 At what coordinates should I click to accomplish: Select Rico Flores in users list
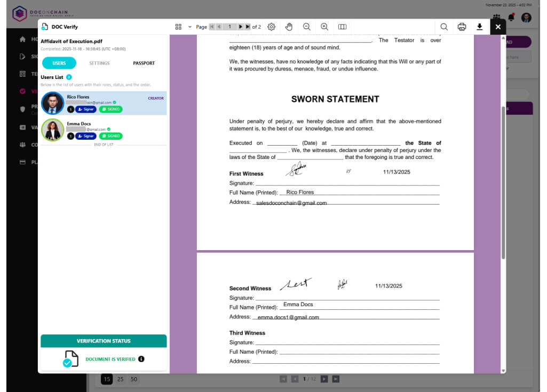pyautogui.click(x=104, y=103)
